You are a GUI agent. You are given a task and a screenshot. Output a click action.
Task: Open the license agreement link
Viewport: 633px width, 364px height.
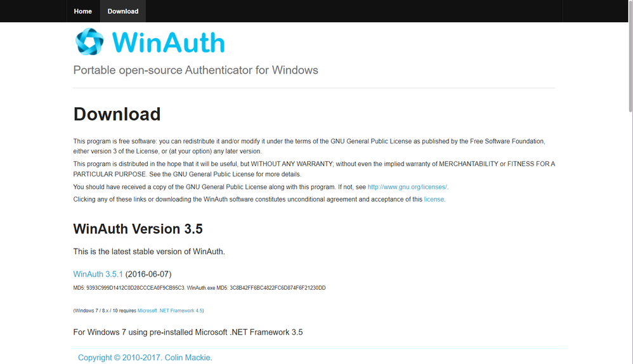point(434,199)
